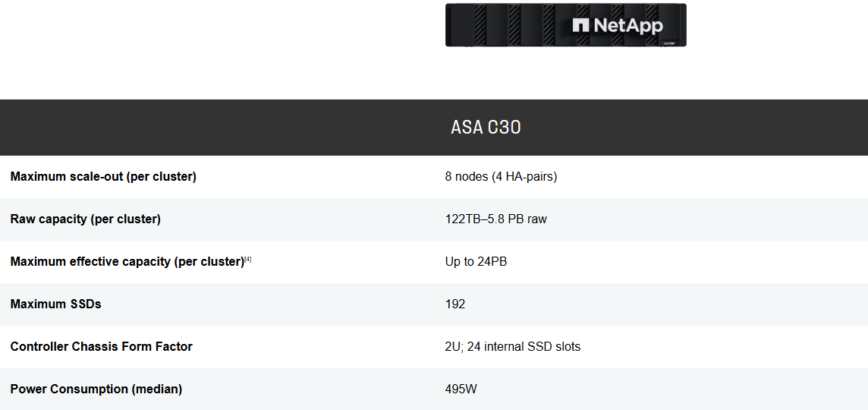Click the Maximum SSDs row label
The height and width of the screenshot is (410, 868).
click(x=56, y=304)
